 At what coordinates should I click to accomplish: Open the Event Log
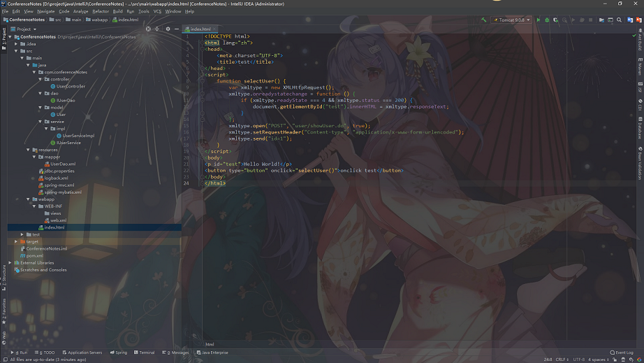coord(622,353)
